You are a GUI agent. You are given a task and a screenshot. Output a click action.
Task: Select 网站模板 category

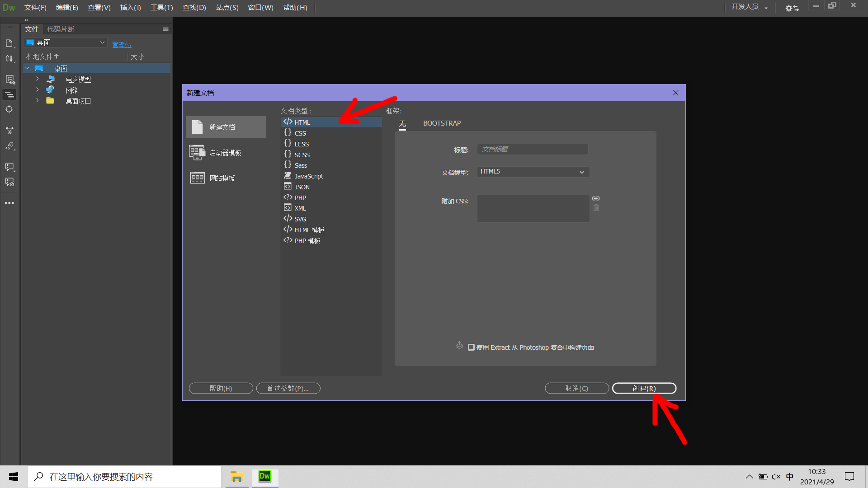(x=226, y=178)
